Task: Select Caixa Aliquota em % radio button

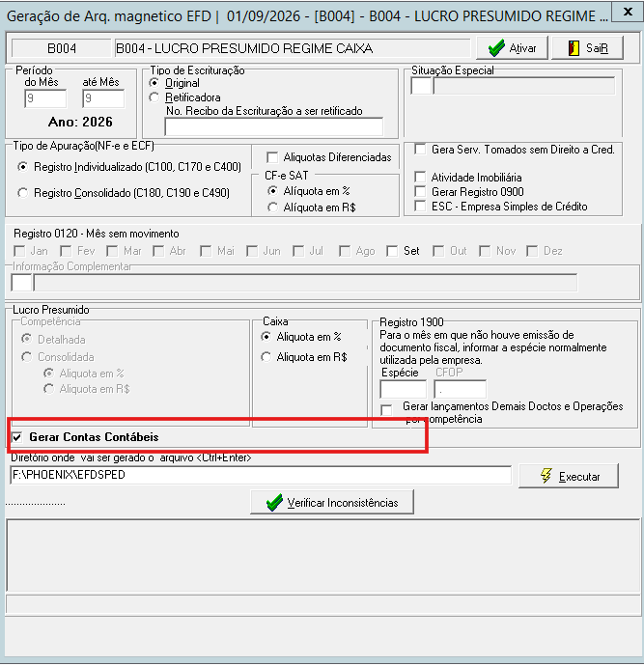Action: [266, 337]
